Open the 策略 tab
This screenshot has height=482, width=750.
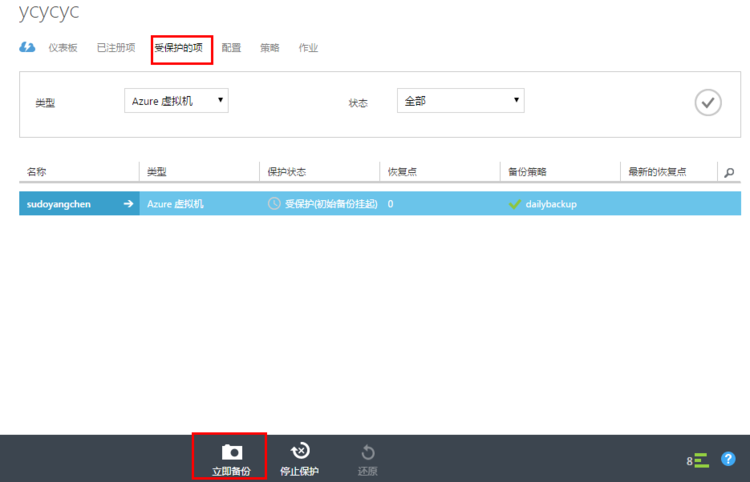click(x=269, y=48)
